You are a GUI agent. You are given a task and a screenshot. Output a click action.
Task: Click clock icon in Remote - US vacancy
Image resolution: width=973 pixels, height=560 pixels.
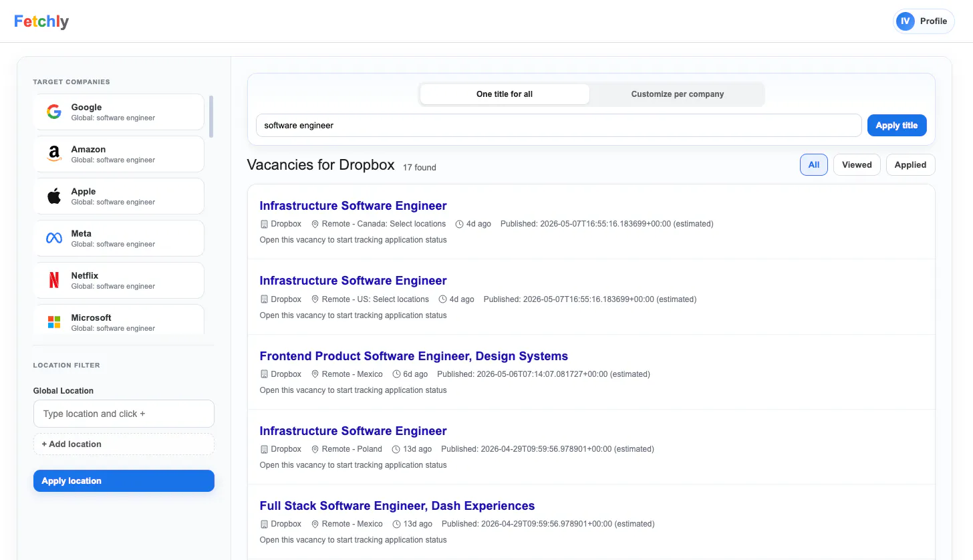tap(442, 299)
